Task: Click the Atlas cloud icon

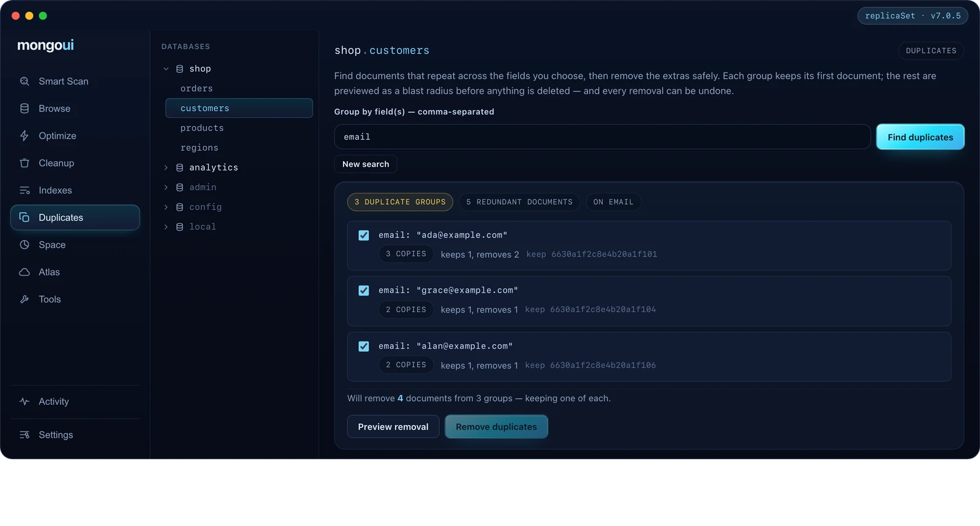Action: pos(24,272)
